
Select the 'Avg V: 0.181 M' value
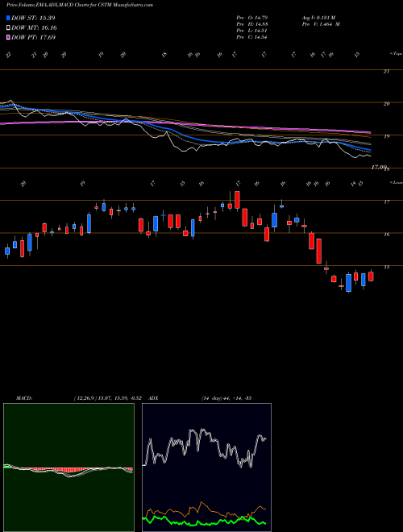tap(318, 18)
